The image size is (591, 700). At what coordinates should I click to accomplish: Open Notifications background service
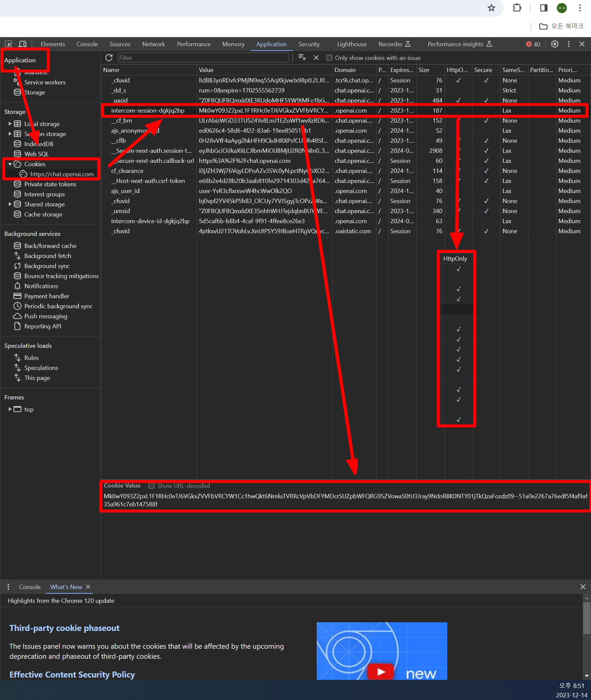point(41,286)
